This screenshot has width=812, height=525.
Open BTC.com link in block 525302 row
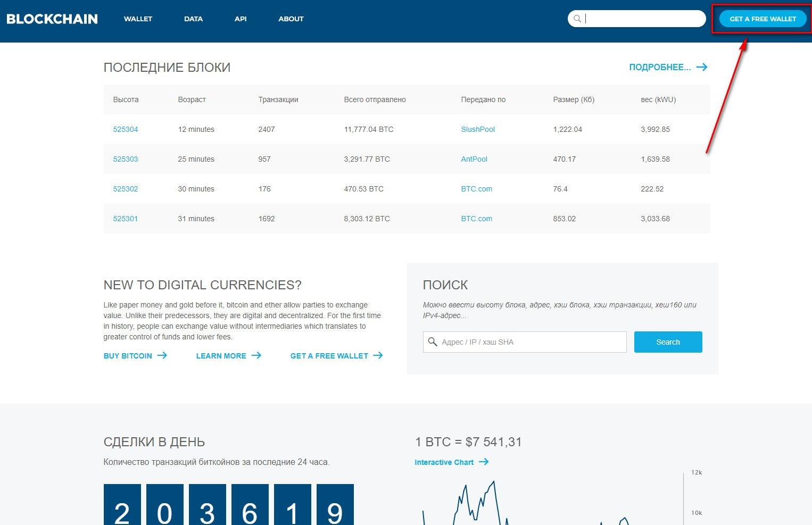(x=476, y=189)
